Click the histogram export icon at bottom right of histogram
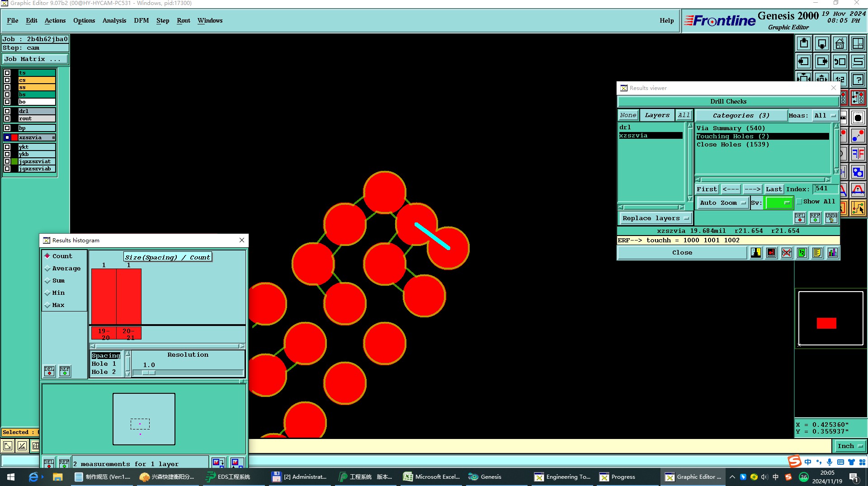 coord(236,462)
